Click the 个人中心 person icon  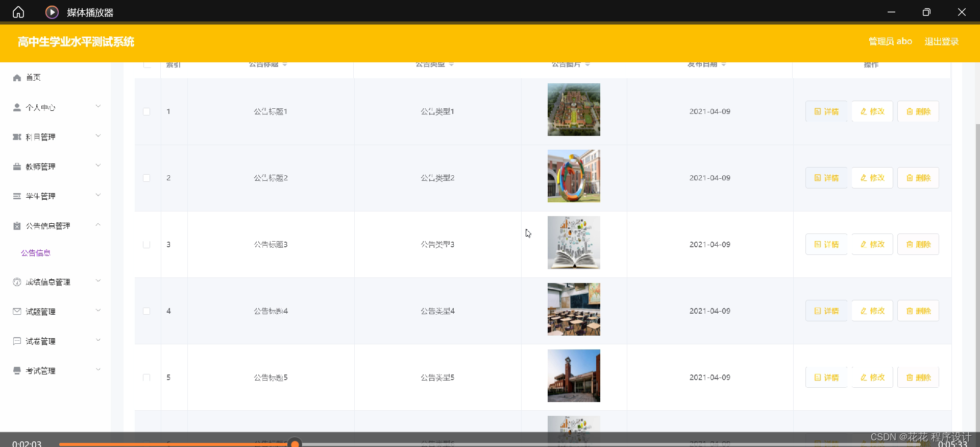(x=17, y=107)
